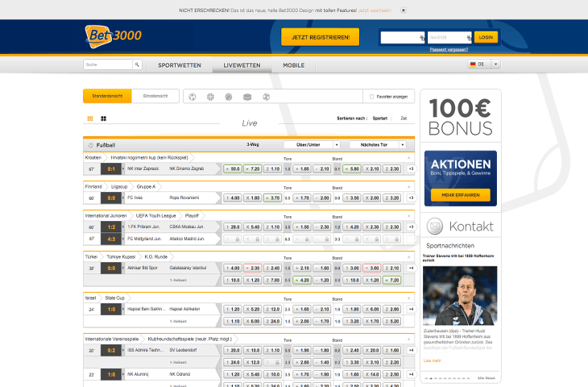Sort live events by Sportart
Screen dimensions: 588x387
click(x=380, y=119)
